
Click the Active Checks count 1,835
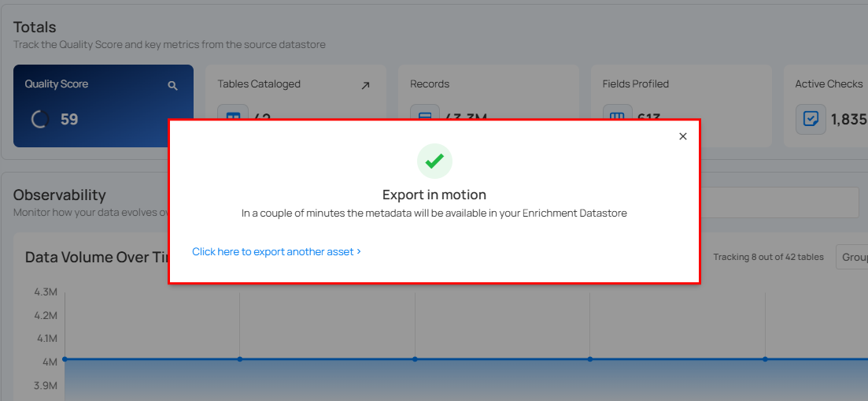(848, 120)
